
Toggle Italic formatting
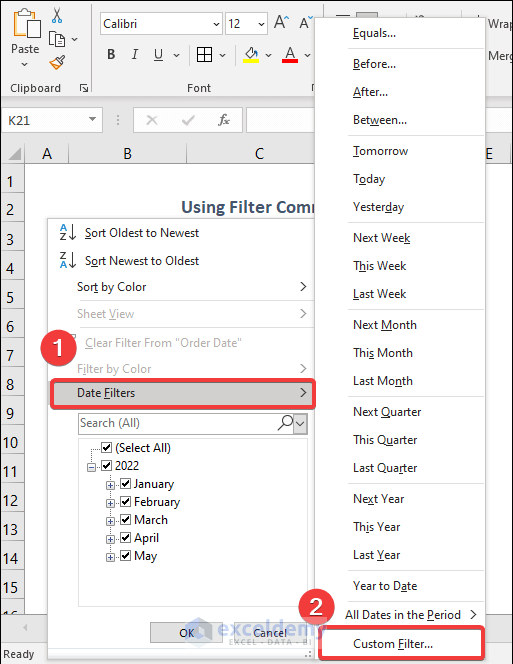[135, 54]
